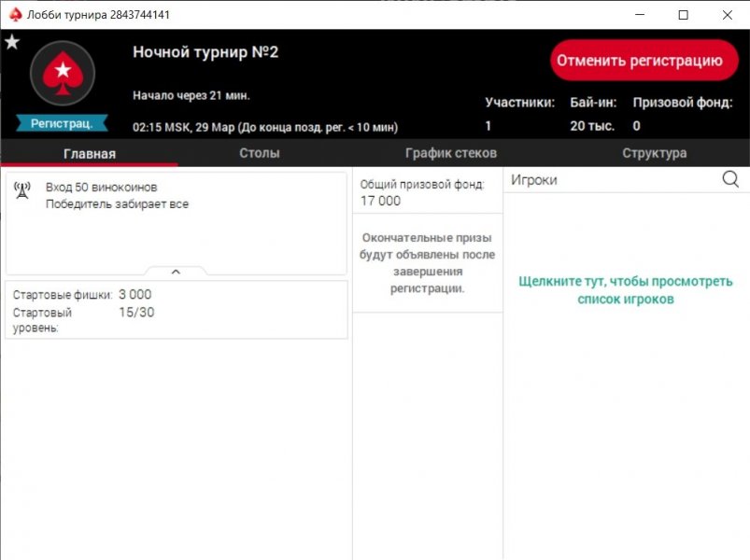Click the search magnifier in players panel
The height and width of the screenshot is (560, 750).
tap(730, 180)
